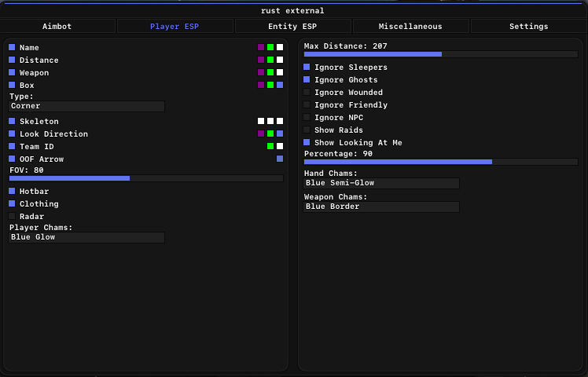The image size is (588, 377).
Task: Uncheck Ignore Sleepers option
Action: [307, 67]
